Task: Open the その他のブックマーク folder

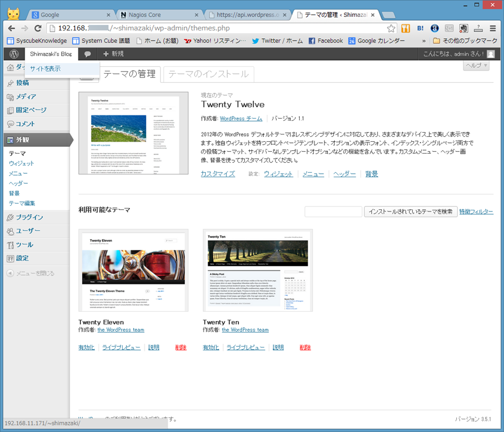Action: (x=465, y=41)
